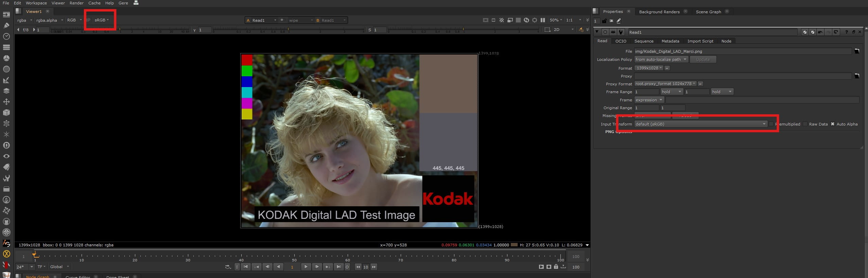Toggle the gamma Y button

click(194, 30)
